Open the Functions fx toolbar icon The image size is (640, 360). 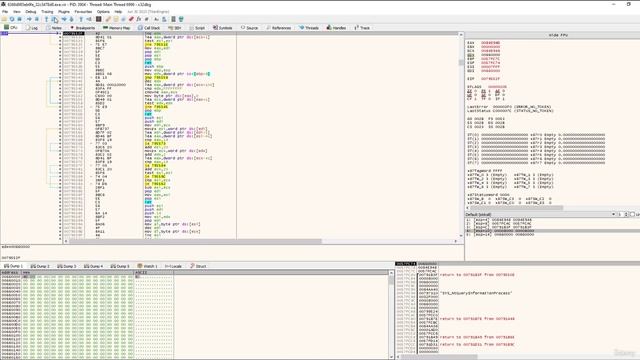[139, 19]
